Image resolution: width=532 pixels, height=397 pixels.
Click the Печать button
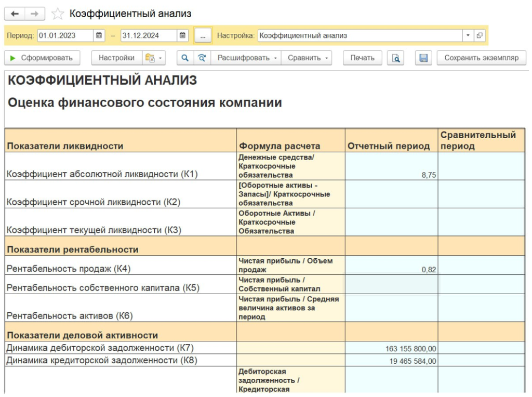[x=362, y=58]
